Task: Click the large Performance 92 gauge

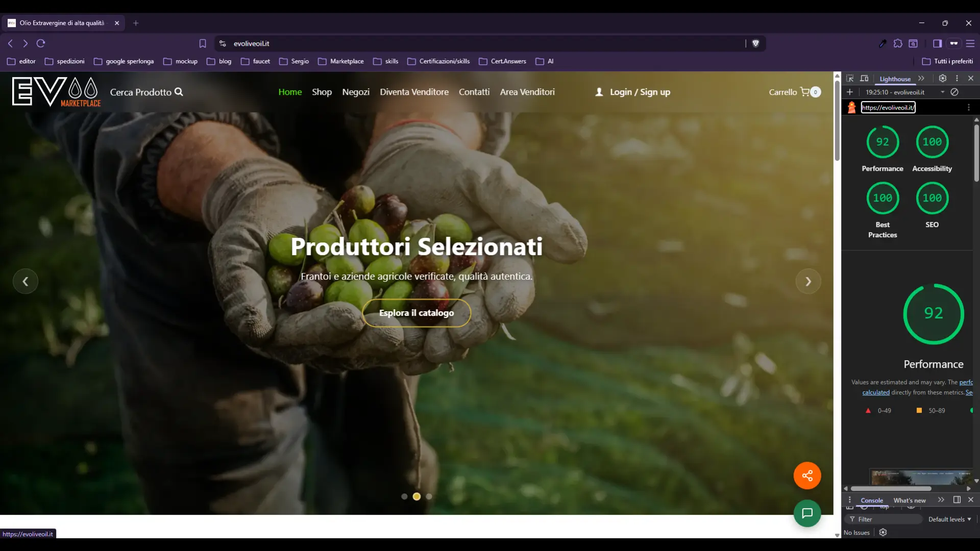Action: 934,314
